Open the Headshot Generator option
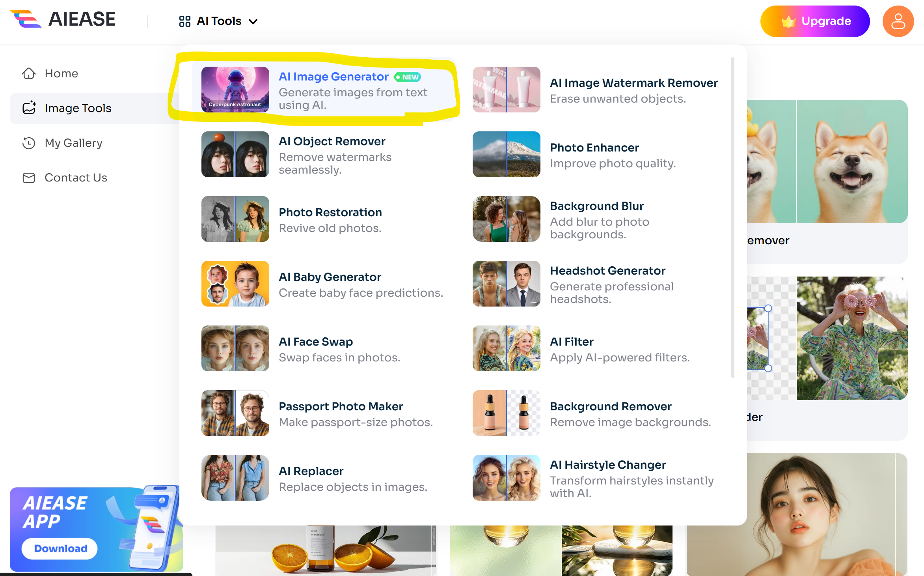The width and height of the screenshot is (924, 576). pos(607,271)
